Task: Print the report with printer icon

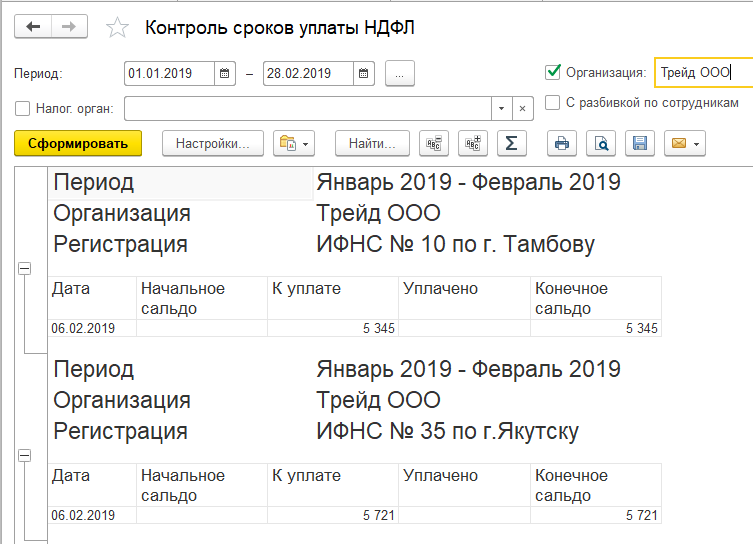Action: coord(562,144)
